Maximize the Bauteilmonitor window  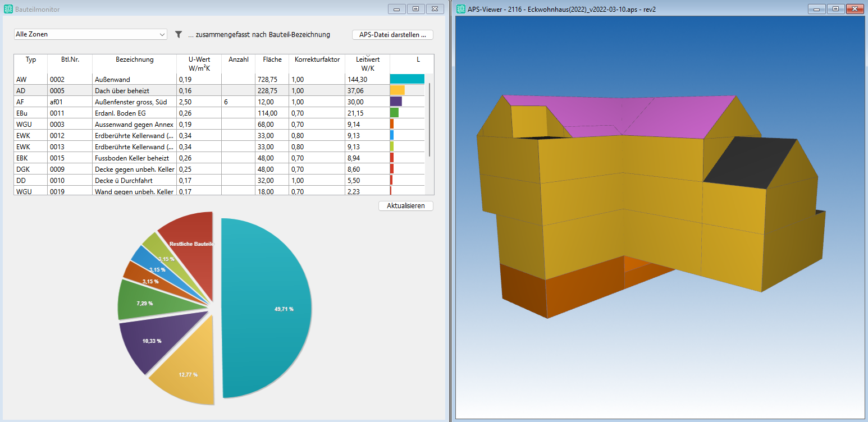click(416, 9)
